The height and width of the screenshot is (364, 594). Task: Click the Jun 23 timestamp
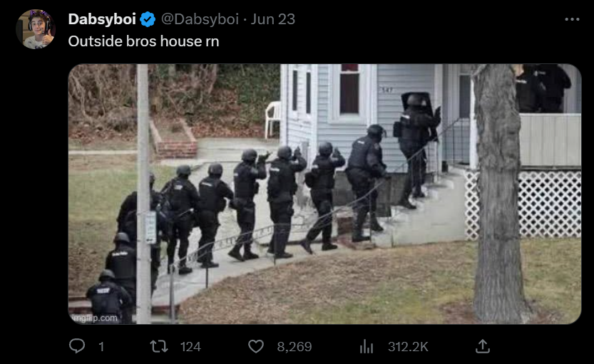tap(273, 19)
